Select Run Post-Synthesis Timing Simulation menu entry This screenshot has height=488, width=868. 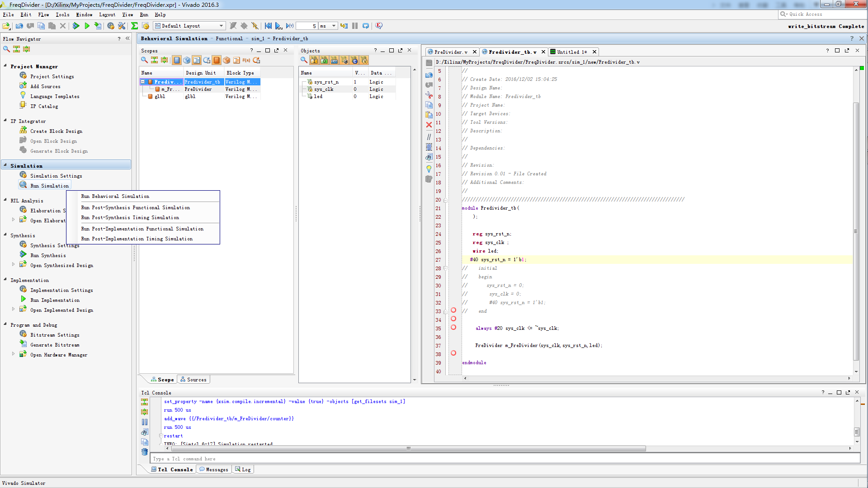click(130, 218)
